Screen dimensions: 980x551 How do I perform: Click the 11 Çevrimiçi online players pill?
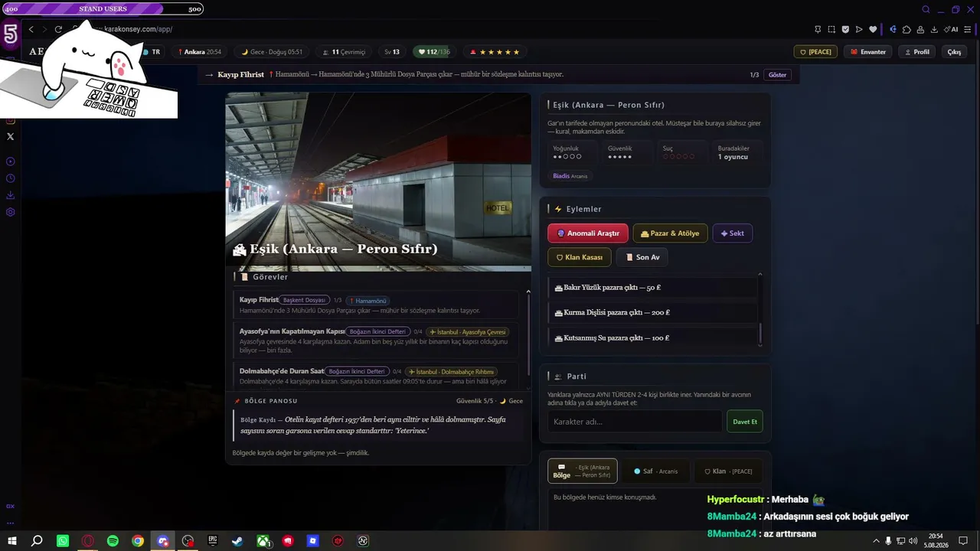point(343,52)
